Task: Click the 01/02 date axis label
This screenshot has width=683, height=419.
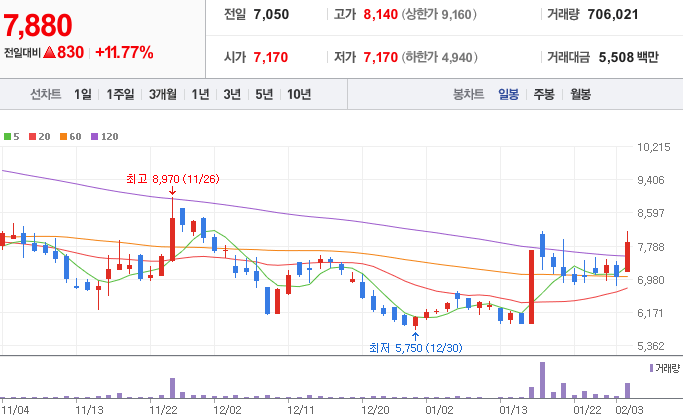Action: point(439,410)
